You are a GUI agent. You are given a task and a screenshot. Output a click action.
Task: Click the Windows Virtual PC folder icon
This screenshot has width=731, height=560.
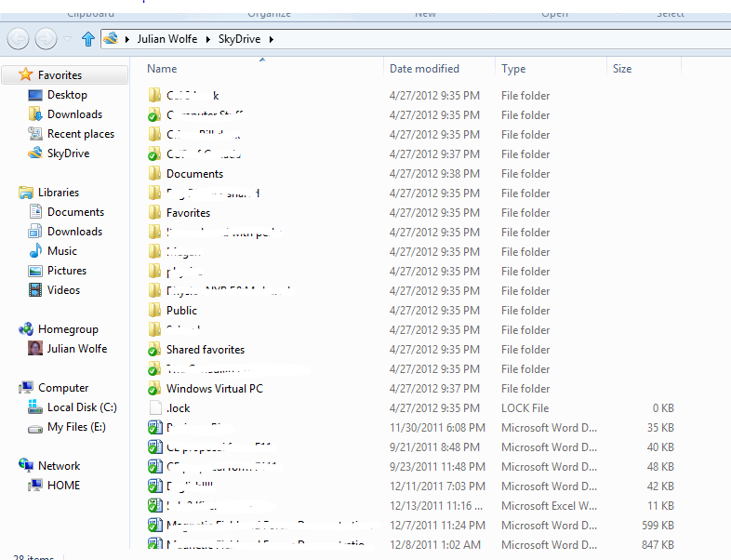tap(153, 389)
